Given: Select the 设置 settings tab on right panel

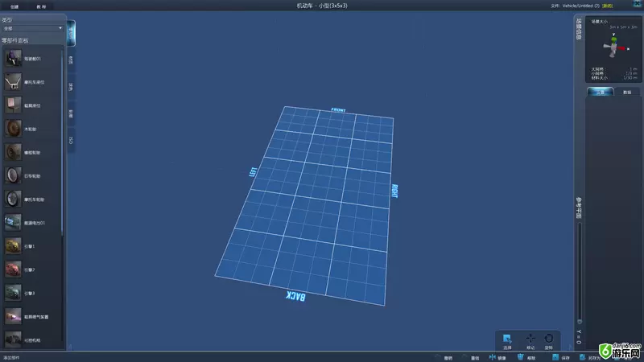Looking at the screenshot, I should pyautogui.click(x=600, y=92).
